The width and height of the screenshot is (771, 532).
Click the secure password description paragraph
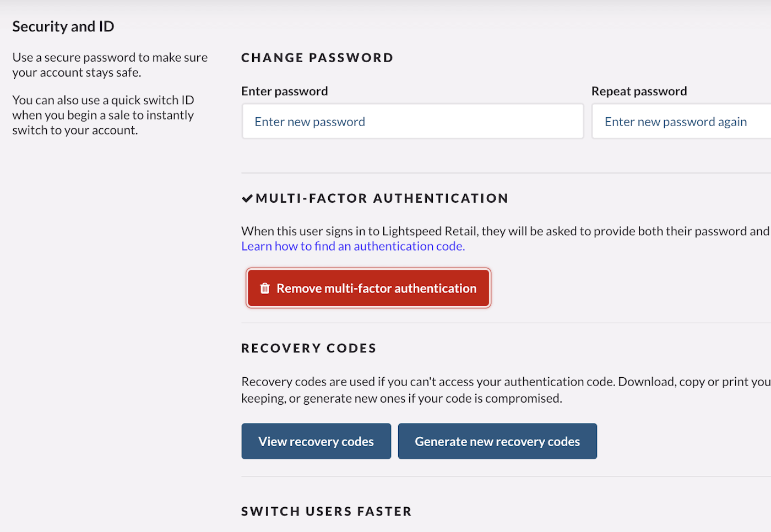tap(110, 65)
